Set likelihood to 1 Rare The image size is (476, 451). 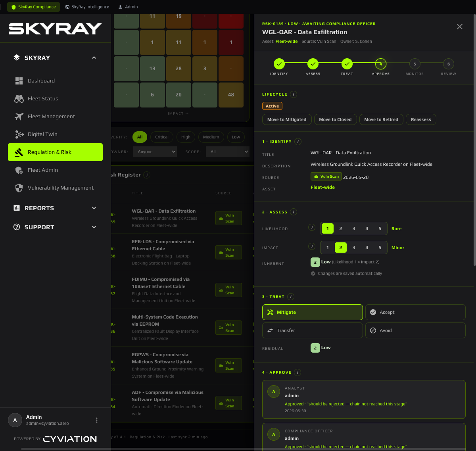click(x=328, y=228)
